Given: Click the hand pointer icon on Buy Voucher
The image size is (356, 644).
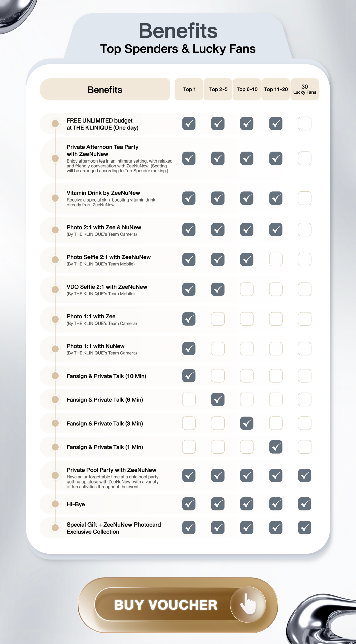Looking at the screenshot, I should pyautogui.click(x=248, y=604).
